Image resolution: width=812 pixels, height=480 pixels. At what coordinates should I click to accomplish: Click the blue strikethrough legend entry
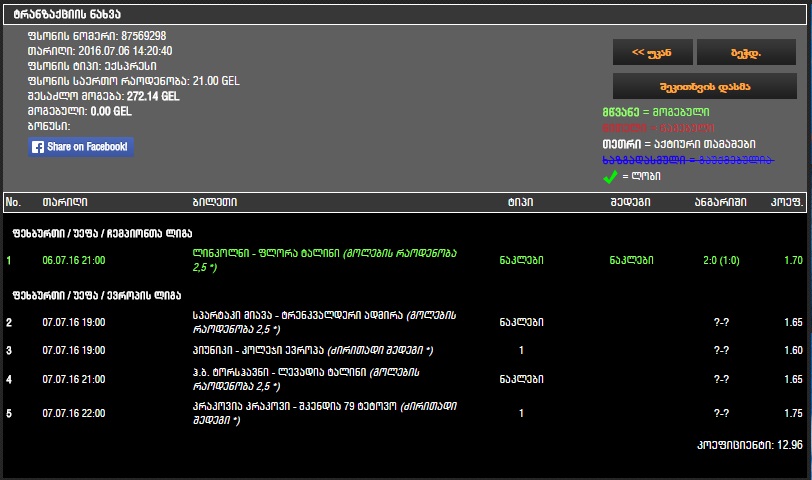(688, 161)
